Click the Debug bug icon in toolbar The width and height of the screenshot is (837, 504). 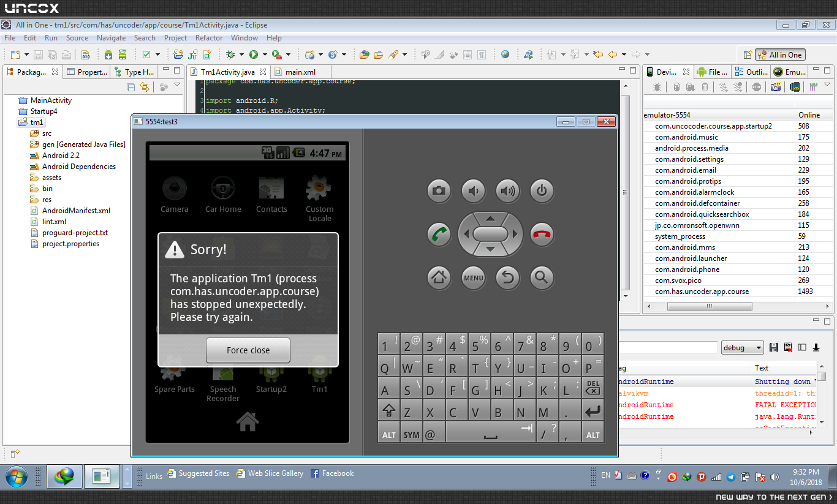(230, 55)
